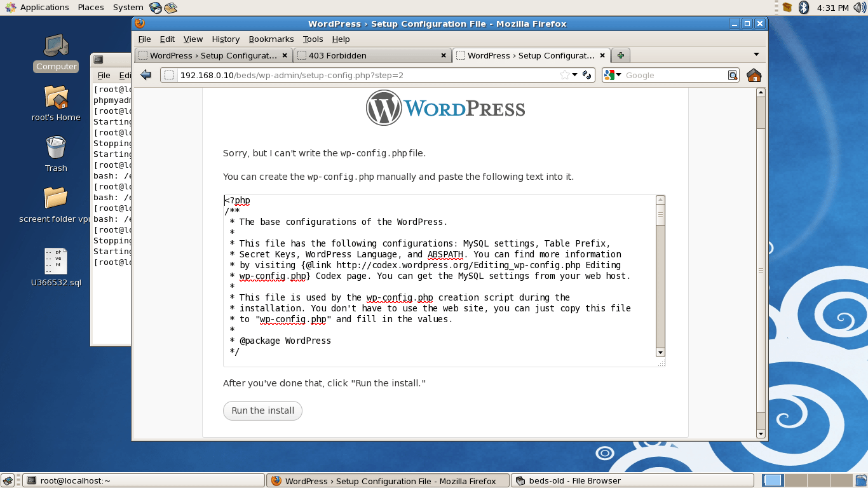Select the screen folder desktop icon
The height and width of the screenshot is (488, 868).
pyautogui.click(x=56, y=205)
